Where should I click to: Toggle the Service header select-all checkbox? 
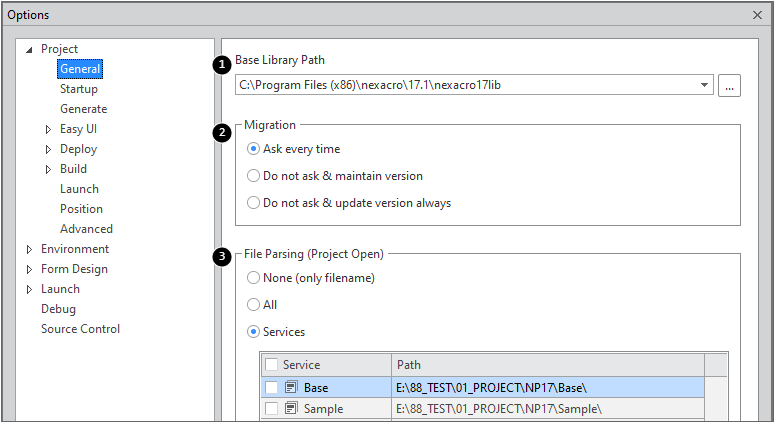pos(272,365)
